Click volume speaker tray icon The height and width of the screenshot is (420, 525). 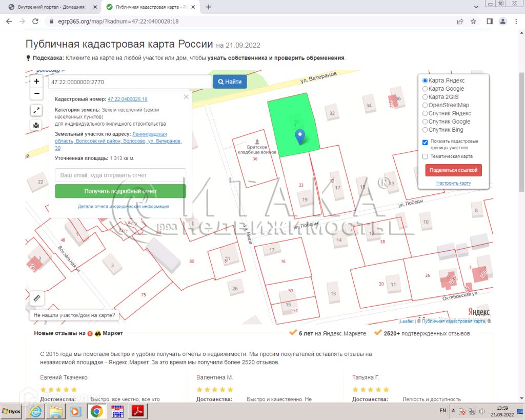[x=482, y=411]
